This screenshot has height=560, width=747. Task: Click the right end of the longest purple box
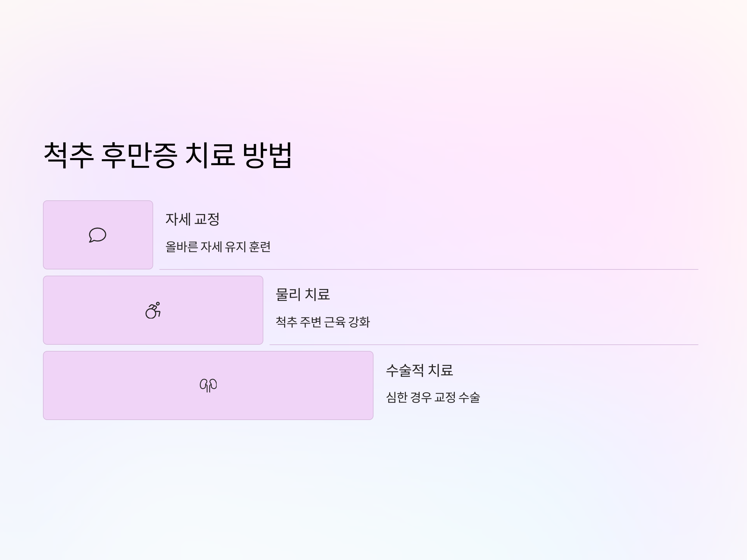click(x=372, y=385)
